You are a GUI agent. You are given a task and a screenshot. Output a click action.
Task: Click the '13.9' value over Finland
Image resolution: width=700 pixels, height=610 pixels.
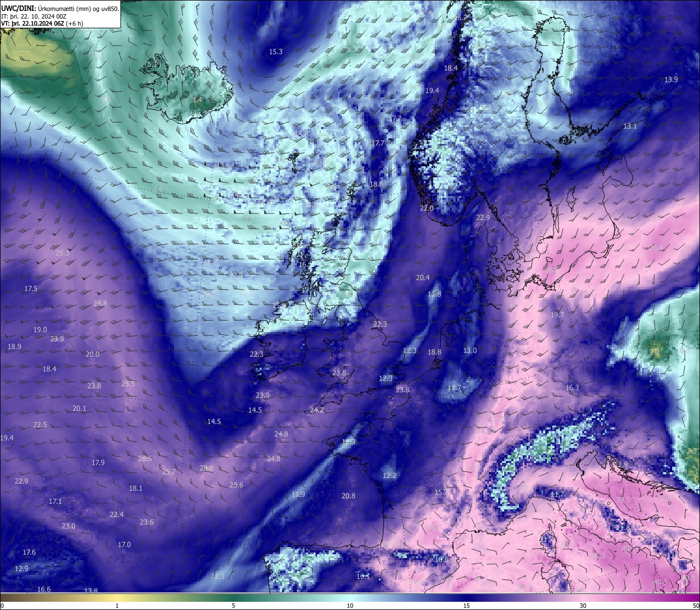tap(671, 80)
